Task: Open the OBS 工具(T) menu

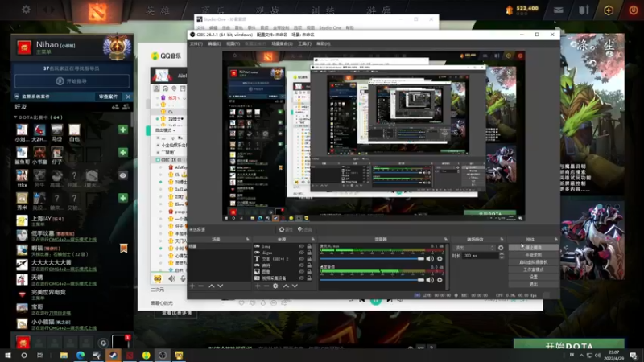Action: click(x=304, y=43)
